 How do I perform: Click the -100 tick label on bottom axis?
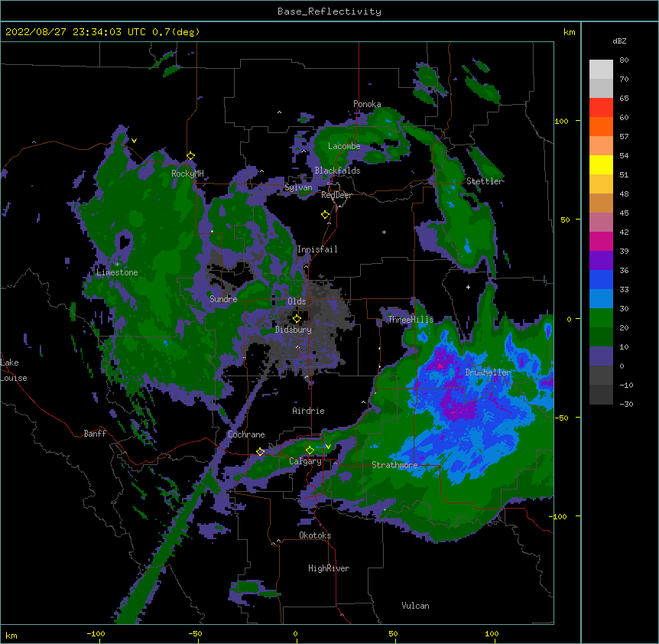[x=96, y=633]
